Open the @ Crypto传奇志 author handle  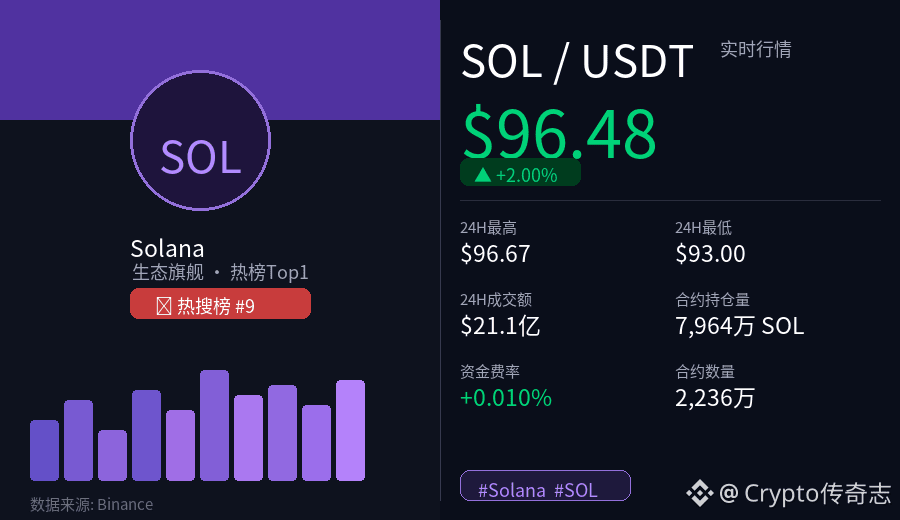point(805,493)
